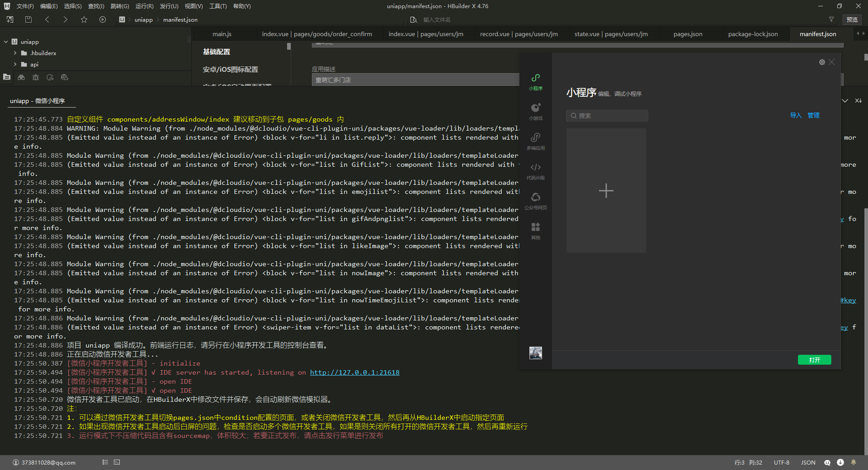Click the new file toolbar icon
The image size is (868, 470).
tap(10, 19)
